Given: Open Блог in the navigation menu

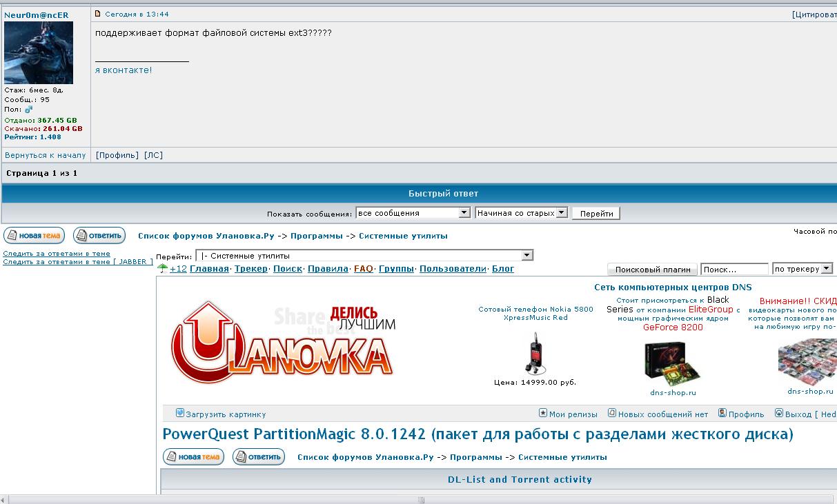Looking at the screenshot, I should coord(503,269).
